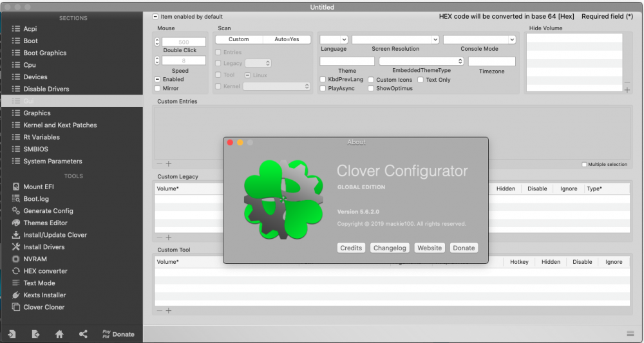Click the Boot.log tool icon

click(x=16, y=199)
